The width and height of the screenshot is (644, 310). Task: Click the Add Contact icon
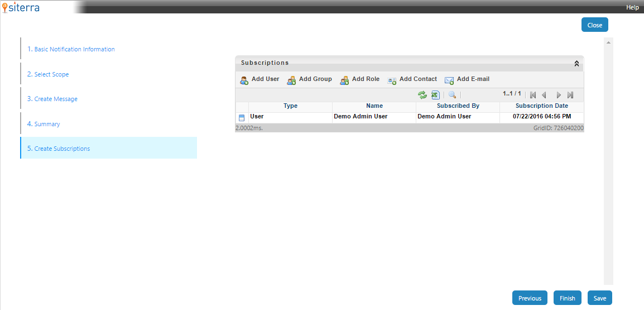tap(392, 80)
